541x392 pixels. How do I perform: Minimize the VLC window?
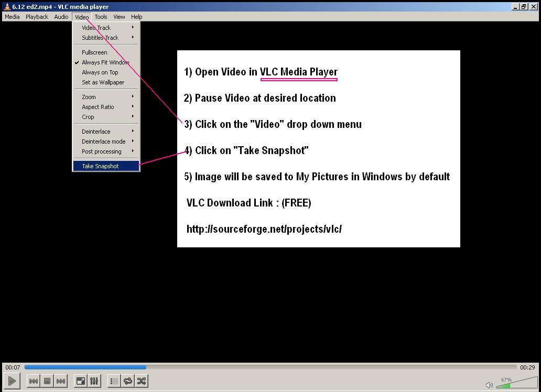coord(515,7)
